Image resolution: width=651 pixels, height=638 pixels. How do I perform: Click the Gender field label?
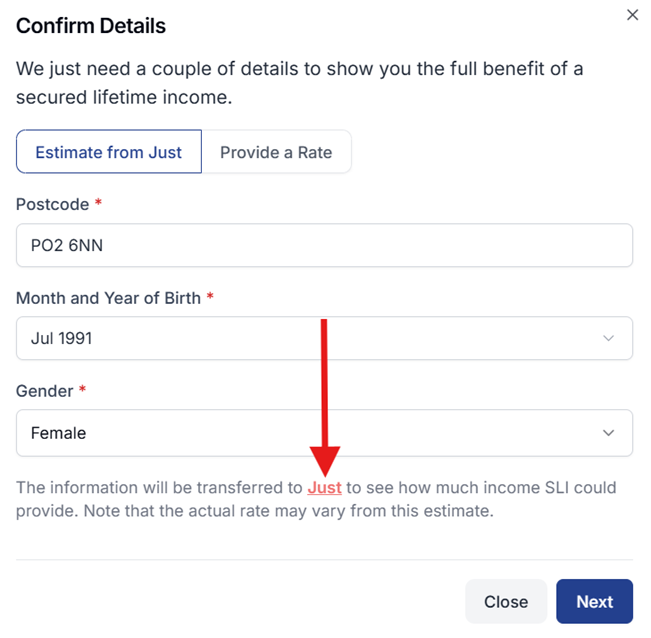tap(44, 391)
